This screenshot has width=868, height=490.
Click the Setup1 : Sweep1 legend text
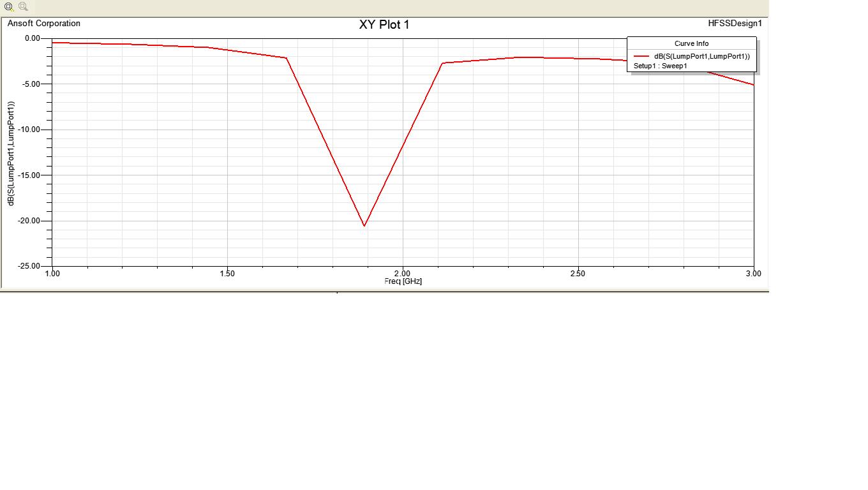point(661,66)
